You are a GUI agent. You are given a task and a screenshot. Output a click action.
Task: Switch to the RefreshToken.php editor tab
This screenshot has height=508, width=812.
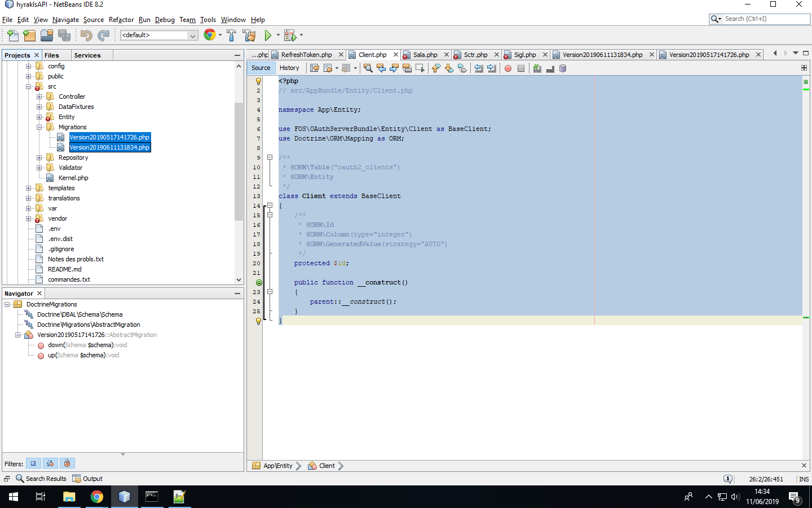click(x=306, y=55)
